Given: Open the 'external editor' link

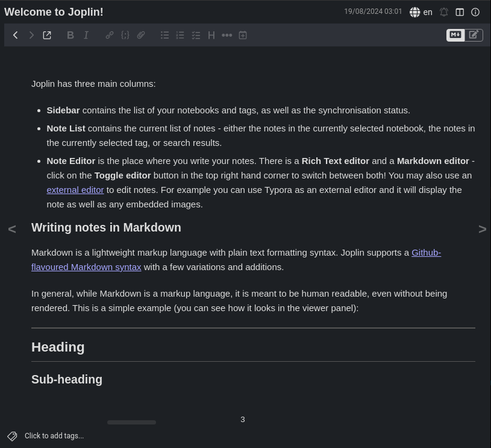Looking at the screenshot, I should (75, 190).
